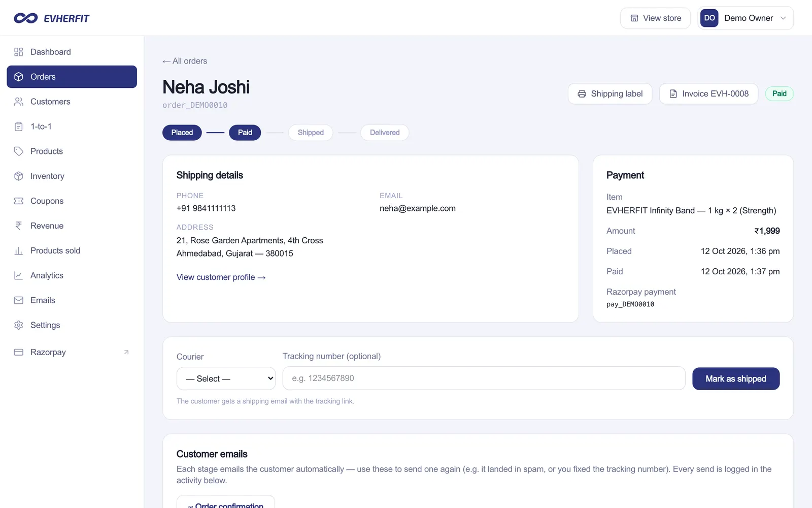The width and height of the screenshot is (812, 508).
Task: Click the EVHERFIT infinity logo
Action: point(25,18)
